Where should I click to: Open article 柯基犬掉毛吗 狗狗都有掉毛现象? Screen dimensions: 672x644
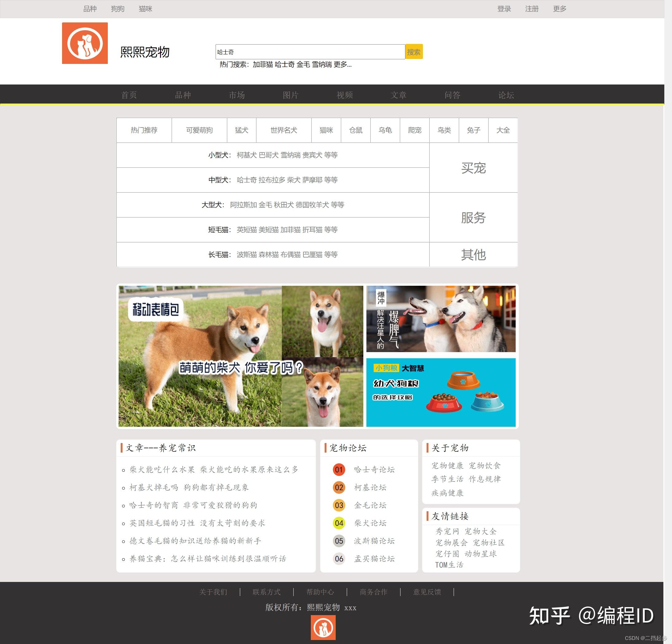click(189, 487)
